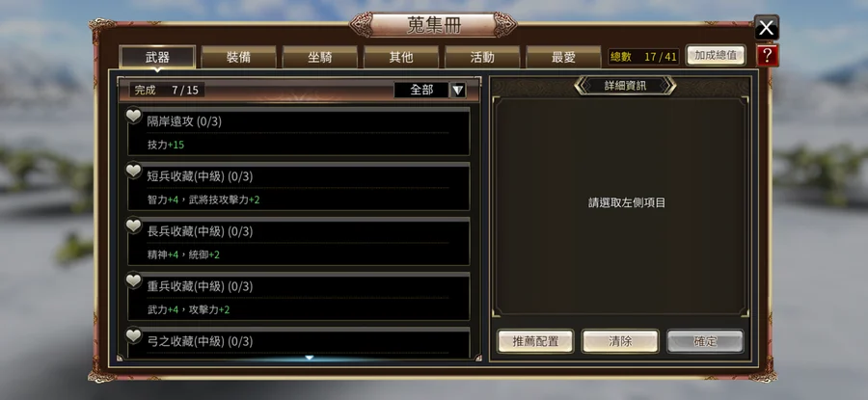Mark 重兵收藏(中級) as favorite via heart
Screen dimensions: 868x400
tap(133, 281)
